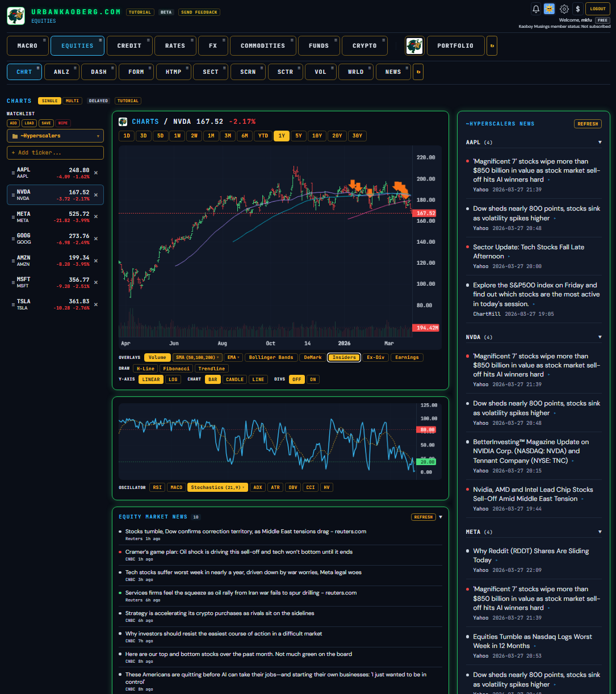Screen dimensions: 616x694
Task: Set Y-axis to LOG scale
Action: coord(173,379)
